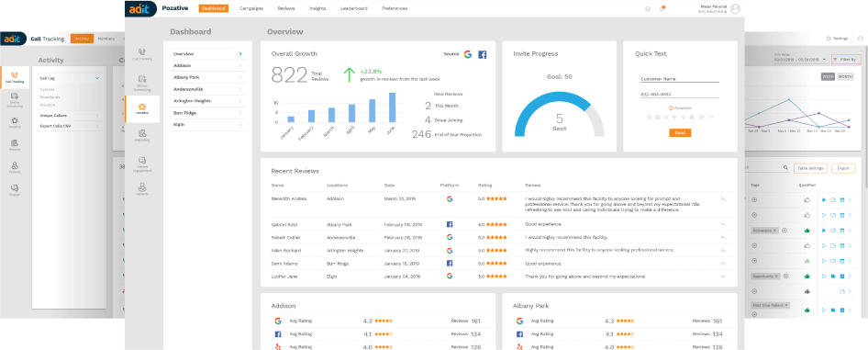Open Reporting module icon in sidebar
The width and height of the screenshot is (868, 350).
[x=142, y=135]
